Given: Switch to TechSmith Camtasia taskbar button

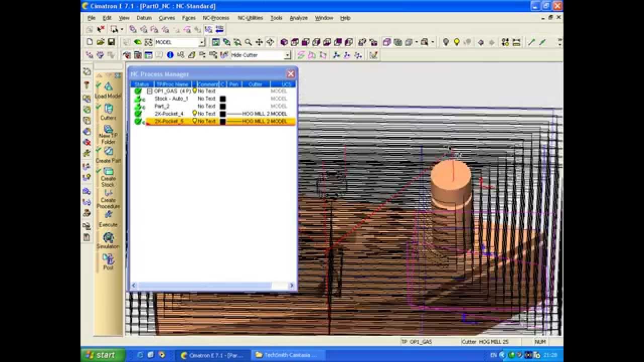Looking at the screenshot, I should (x=288, y=355).
